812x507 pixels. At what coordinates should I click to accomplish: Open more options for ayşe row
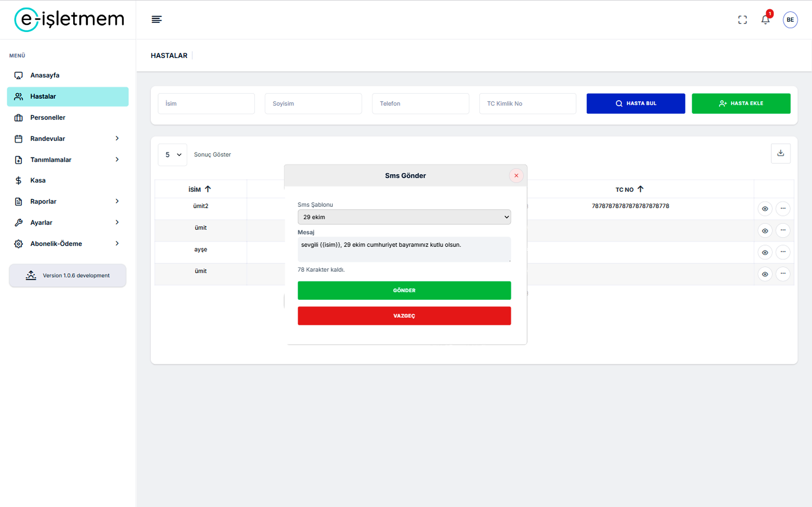pyautogui.click(x=783, y=252)
